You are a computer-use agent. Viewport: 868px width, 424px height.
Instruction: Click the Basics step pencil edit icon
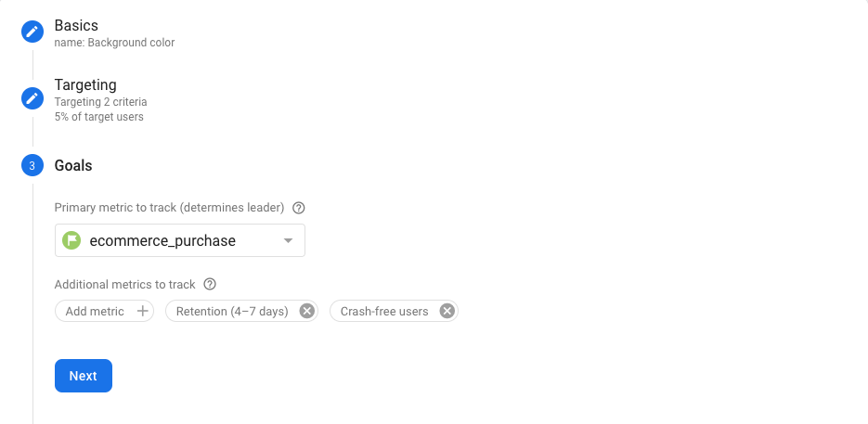coord(32,32)
